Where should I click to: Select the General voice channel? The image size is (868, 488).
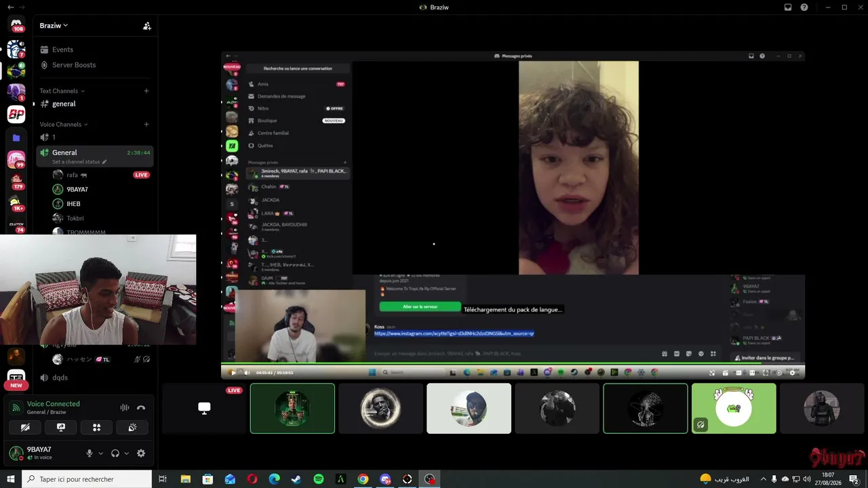coord(94,156)
